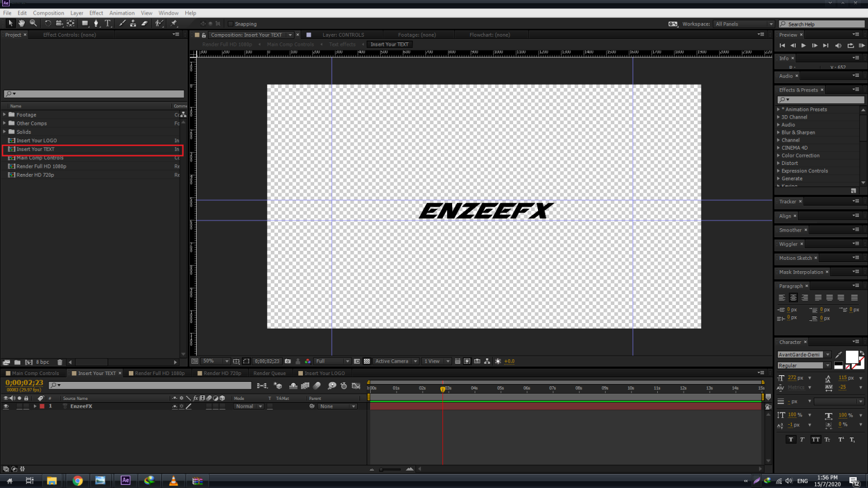Select the Horizontal Type tool
The width and height of the screenshot is (868, 488).
tap(107, 23)
